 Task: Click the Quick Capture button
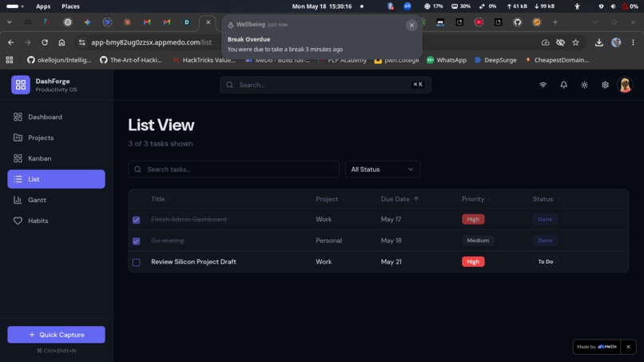[56, 335]
